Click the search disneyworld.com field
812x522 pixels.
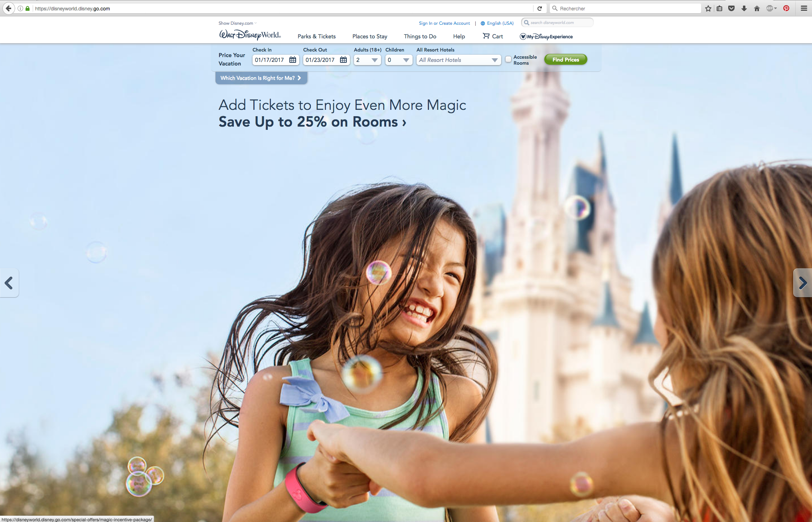click(x=557, y=23)
